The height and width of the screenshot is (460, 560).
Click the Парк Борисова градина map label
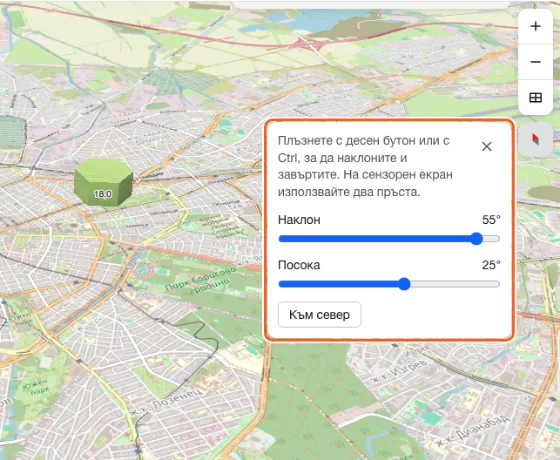(x=201, y=281)
